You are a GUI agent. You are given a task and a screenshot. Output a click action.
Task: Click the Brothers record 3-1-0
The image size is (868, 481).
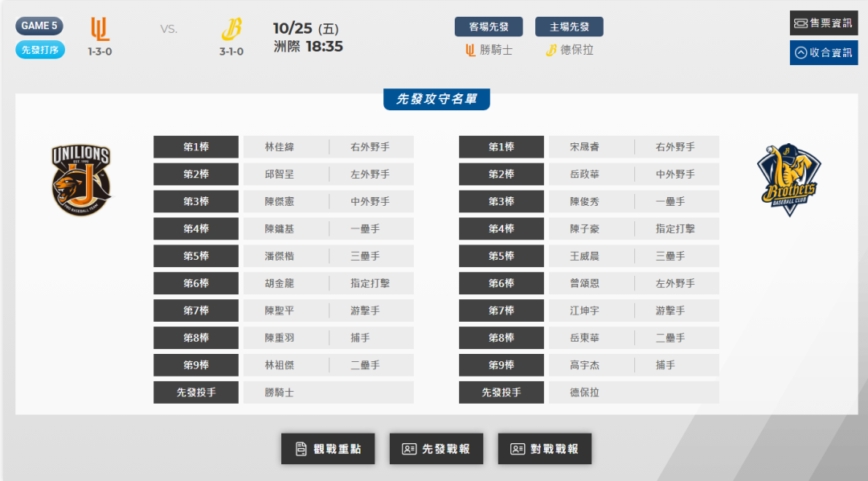231,51
